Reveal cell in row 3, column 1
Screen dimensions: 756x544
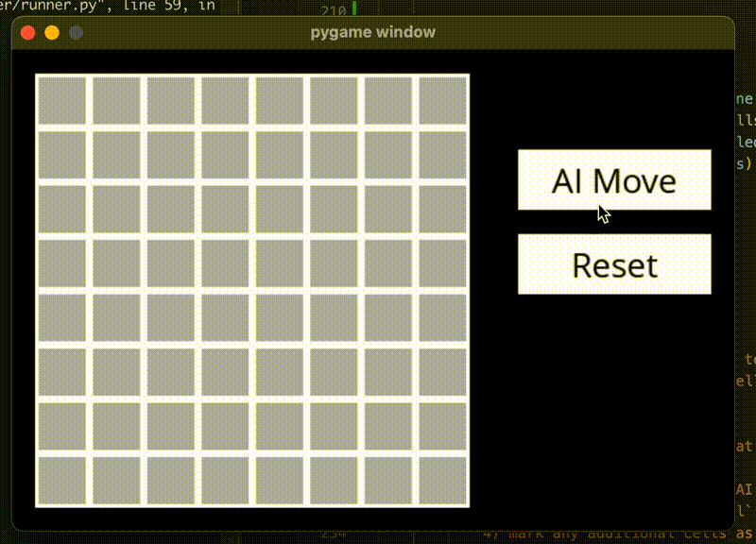click(x=62, y=209)
